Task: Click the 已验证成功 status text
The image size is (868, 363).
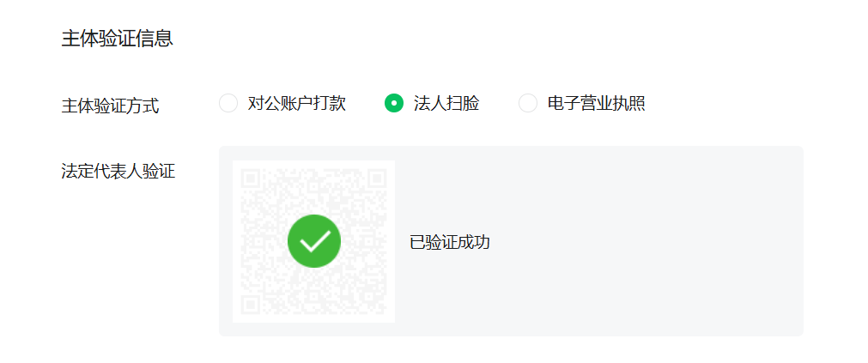Action: pos(450,242)
